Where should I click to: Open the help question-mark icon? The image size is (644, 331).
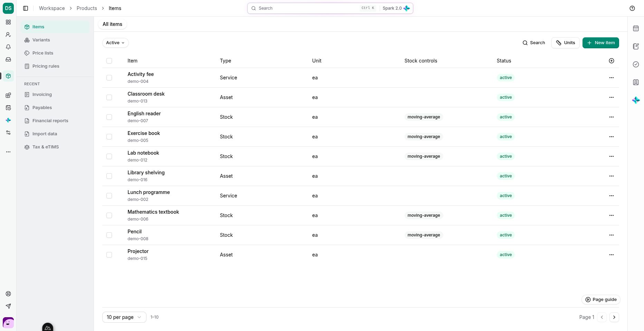[x=632, y=8]
